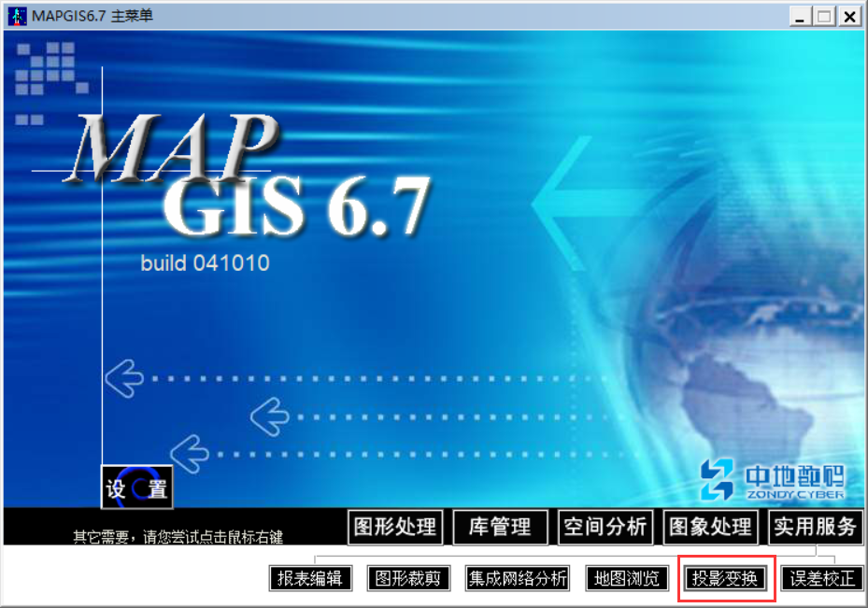This screenshot has height=608, width=868.
Task: Click the build 041010 version text
Action: [x=205, y=263]
